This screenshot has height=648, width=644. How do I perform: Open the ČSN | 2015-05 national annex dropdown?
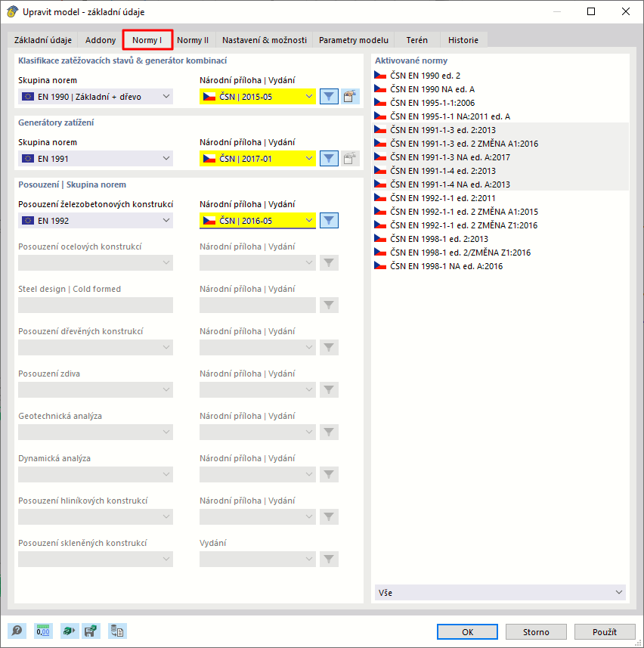[258, 97]
